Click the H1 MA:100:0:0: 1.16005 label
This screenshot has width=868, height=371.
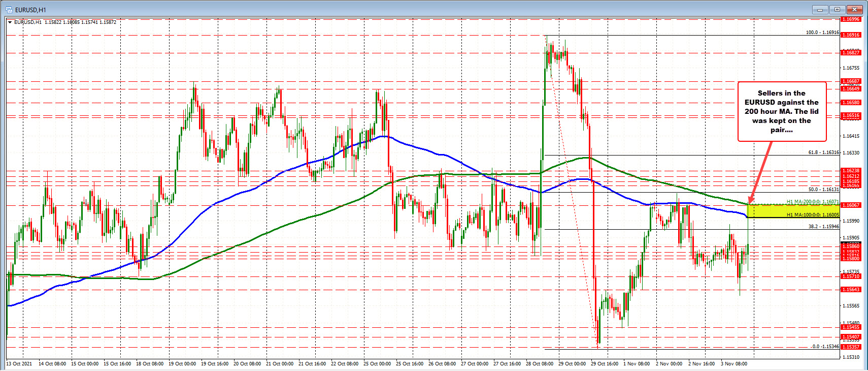813,215
